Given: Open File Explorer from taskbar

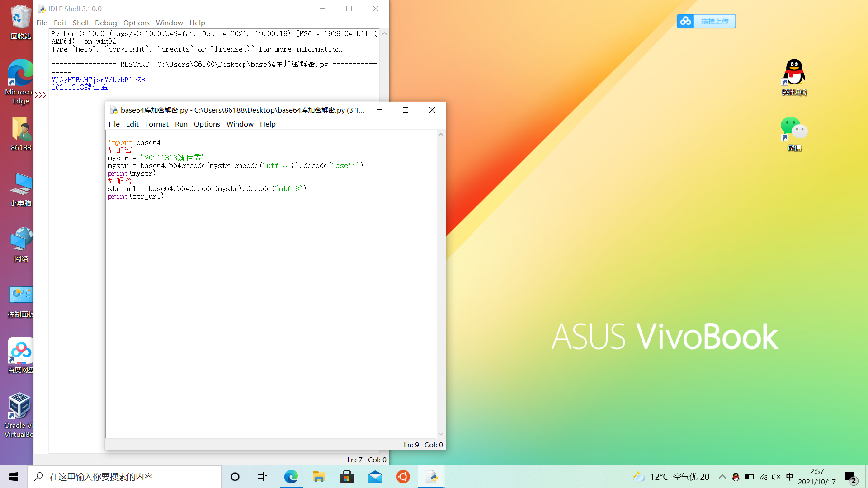Looking at the screenshot, I should pos(319,477).
